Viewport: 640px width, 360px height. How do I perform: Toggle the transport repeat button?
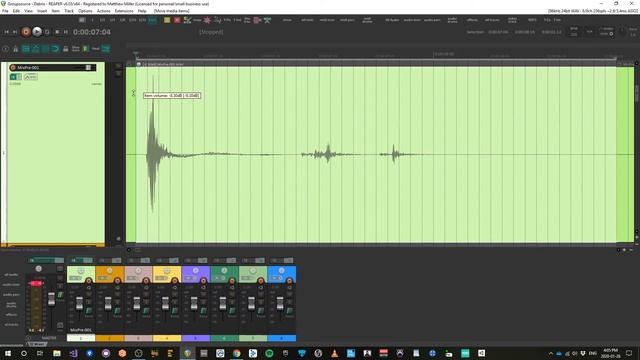tap(47, 32)
